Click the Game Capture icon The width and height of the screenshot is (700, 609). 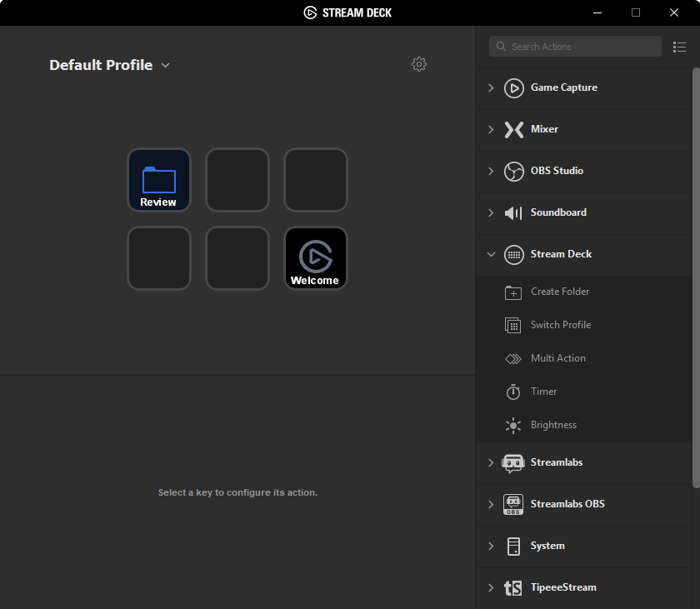pyautogui.click(x=514, y=87)
